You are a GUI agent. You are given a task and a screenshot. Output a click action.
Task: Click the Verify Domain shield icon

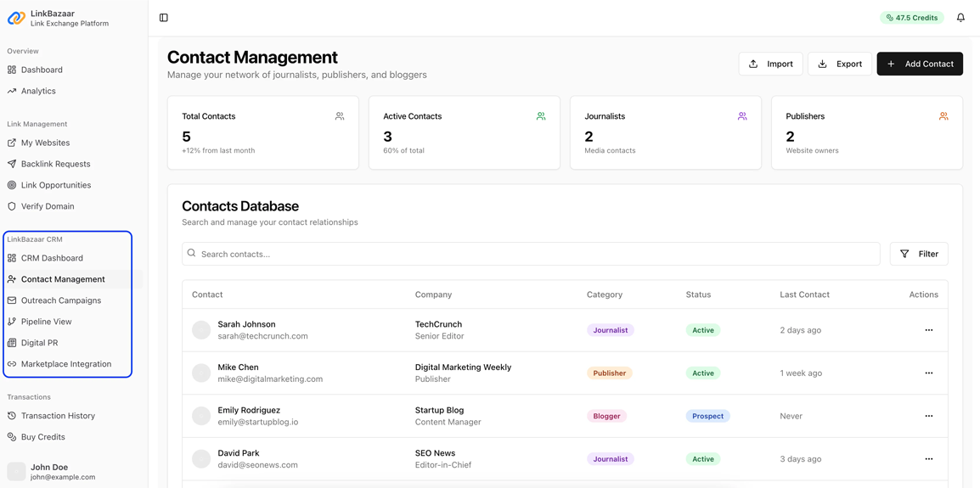(x=12, y=206)
